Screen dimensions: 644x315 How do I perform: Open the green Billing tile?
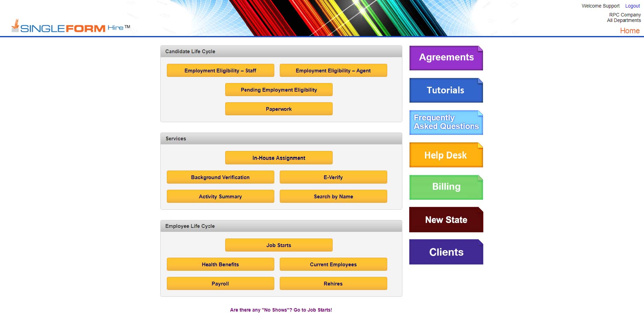(x=446, y=187)
